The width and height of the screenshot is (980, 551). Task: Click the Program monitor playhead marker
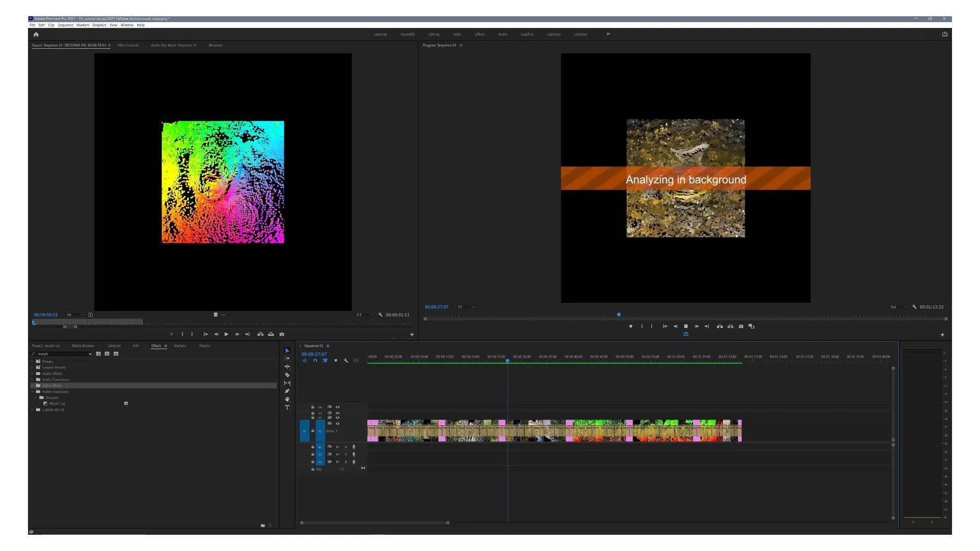point(619,315)
